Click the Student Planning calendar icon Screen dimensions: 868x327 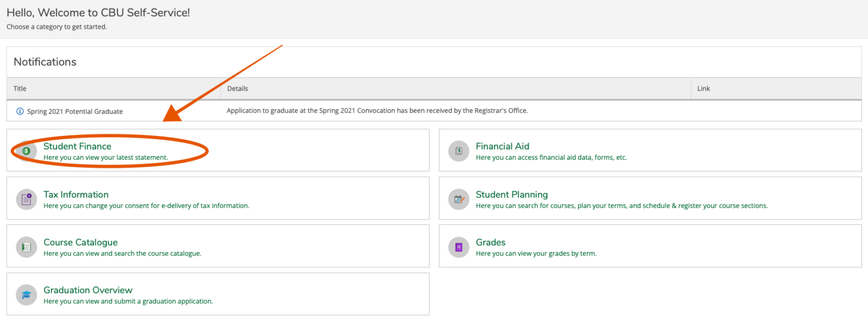point(459,199)
